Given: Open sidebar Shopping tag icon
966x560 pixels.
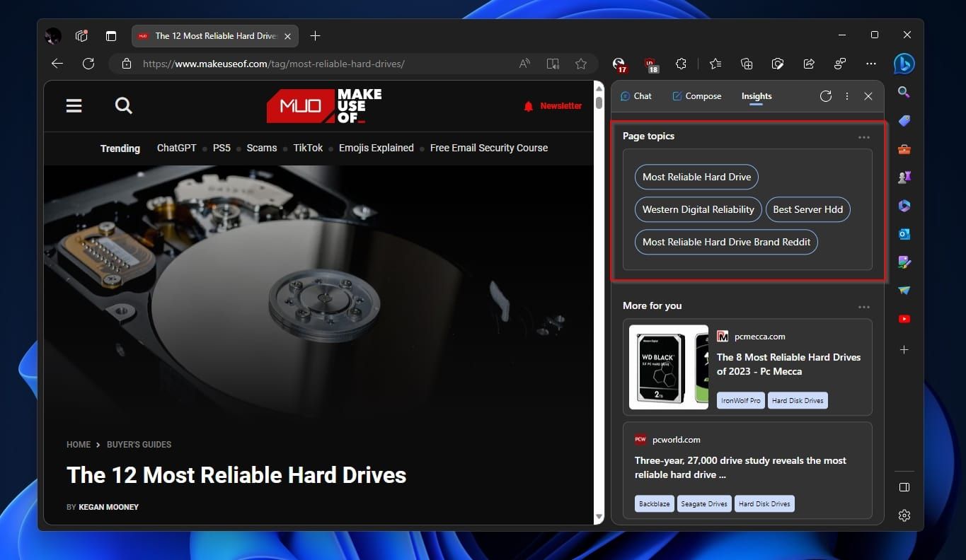Looking at the screenshot, I should coord(904,121).
